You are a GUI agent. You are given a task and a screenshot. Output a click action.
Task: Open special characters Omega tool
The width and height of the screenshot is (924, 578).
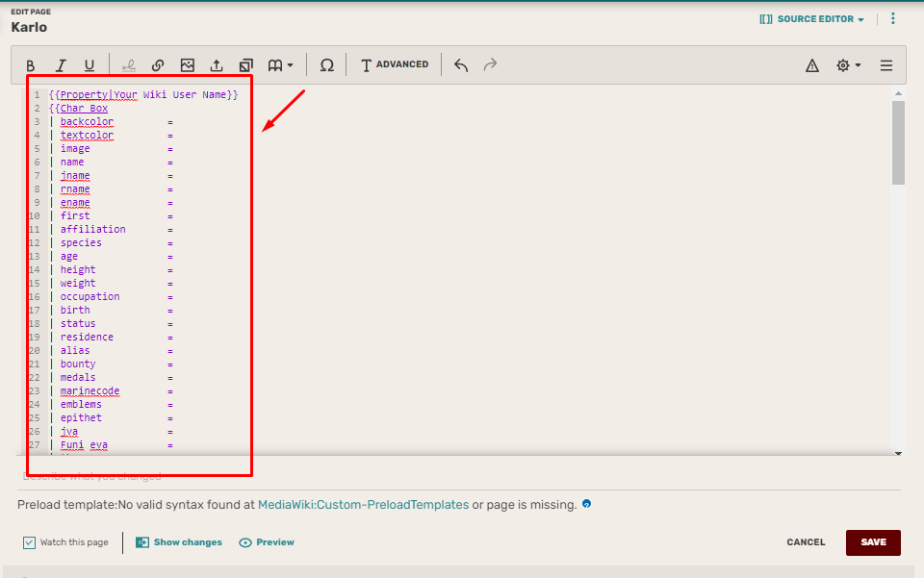pos(326,65)
